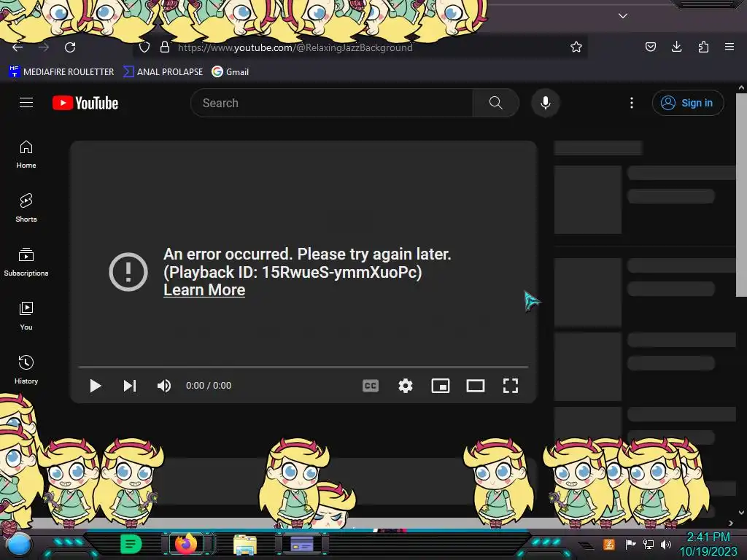
Task: Open the Windows Start orb
Action: click(18, 545)
